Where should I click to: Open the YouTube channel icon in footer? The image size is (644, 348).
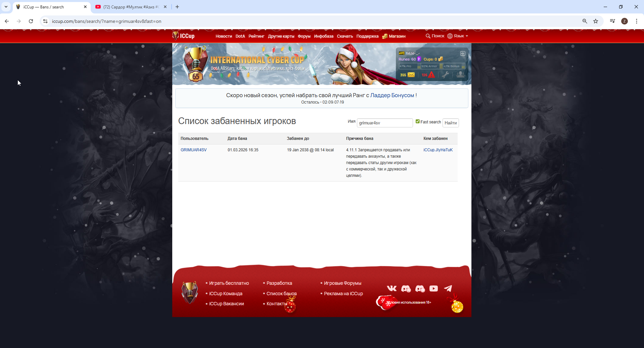pos(433,288)
